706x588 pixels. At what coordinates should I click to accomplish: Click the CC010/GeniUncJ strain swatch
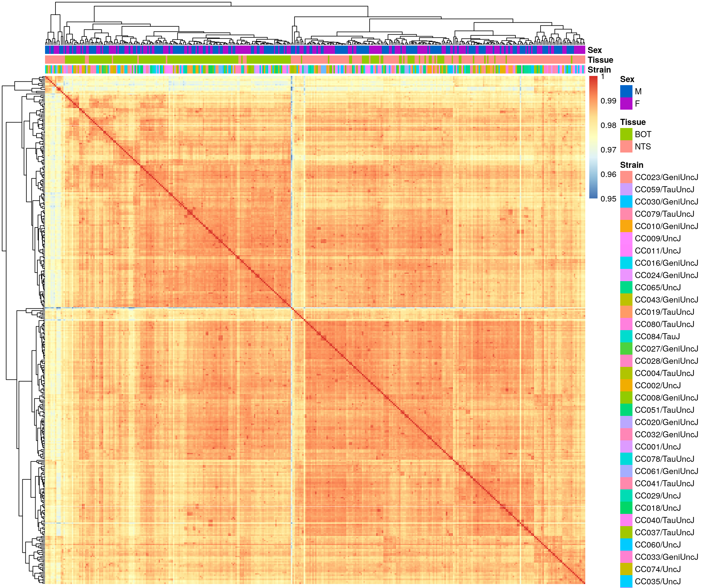tap(626, 226)
